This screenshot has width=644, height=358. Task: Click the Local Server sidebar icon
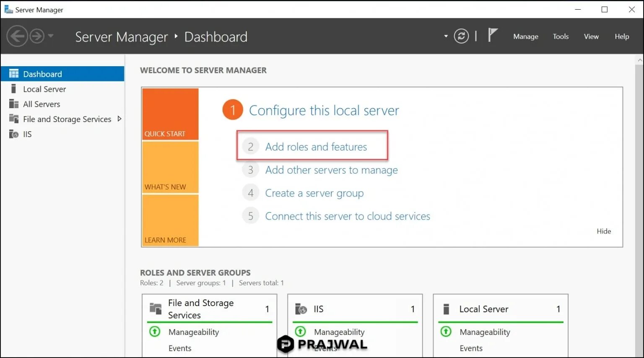click(x=13, y=88)
